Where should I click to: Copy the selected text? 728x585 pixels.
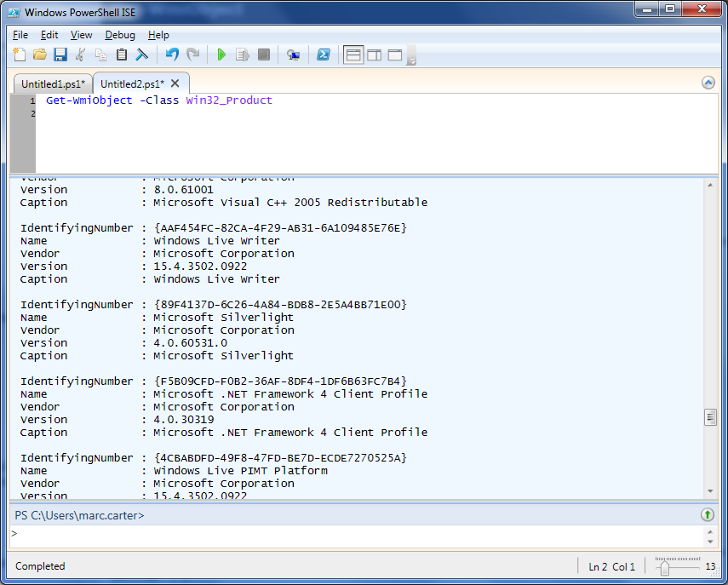100,54
